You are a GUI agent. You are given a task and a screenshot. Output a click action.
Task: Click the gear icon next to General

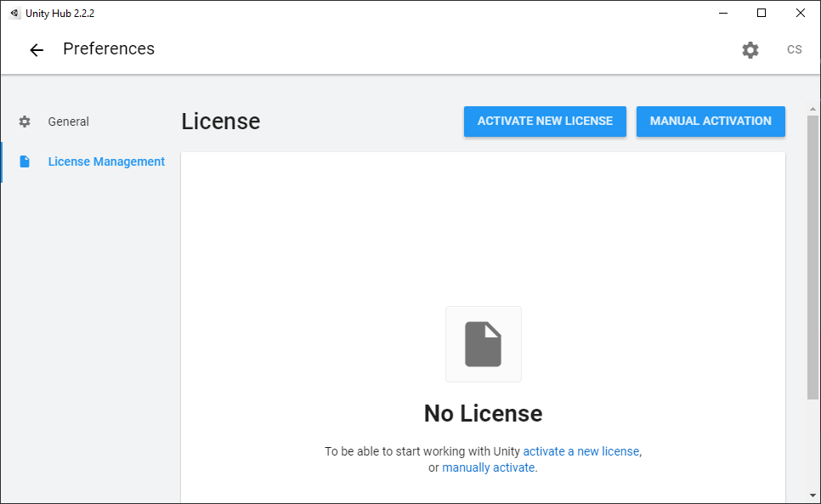25,122
